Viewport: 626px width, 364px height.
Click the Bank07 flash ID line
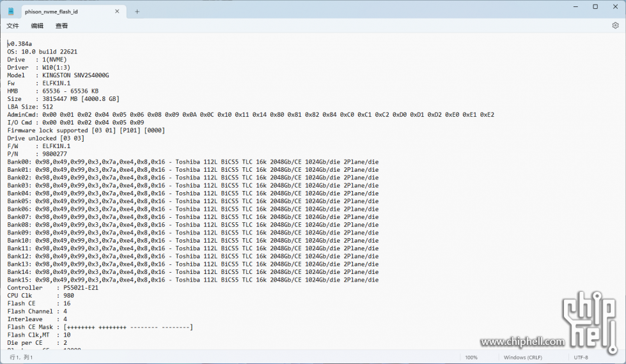[193, 217]
